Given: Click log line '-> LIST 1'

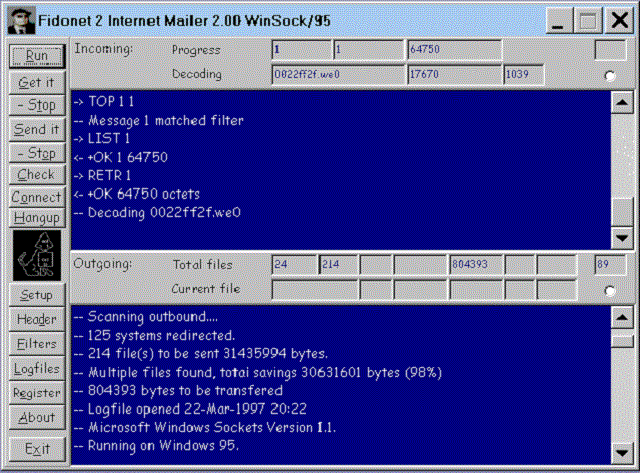Looking at the screenshot, I should click(x=102, y=139).
